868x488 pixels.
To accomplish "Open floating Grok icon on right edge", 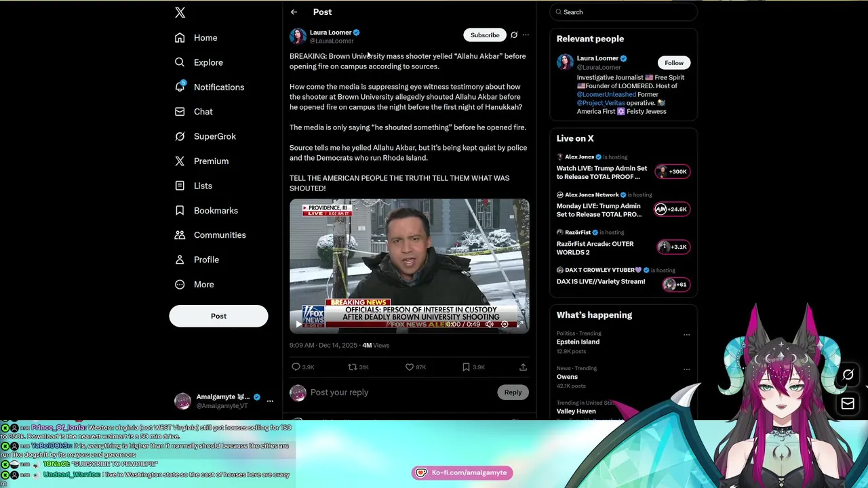I will click(x=848, y=375).
